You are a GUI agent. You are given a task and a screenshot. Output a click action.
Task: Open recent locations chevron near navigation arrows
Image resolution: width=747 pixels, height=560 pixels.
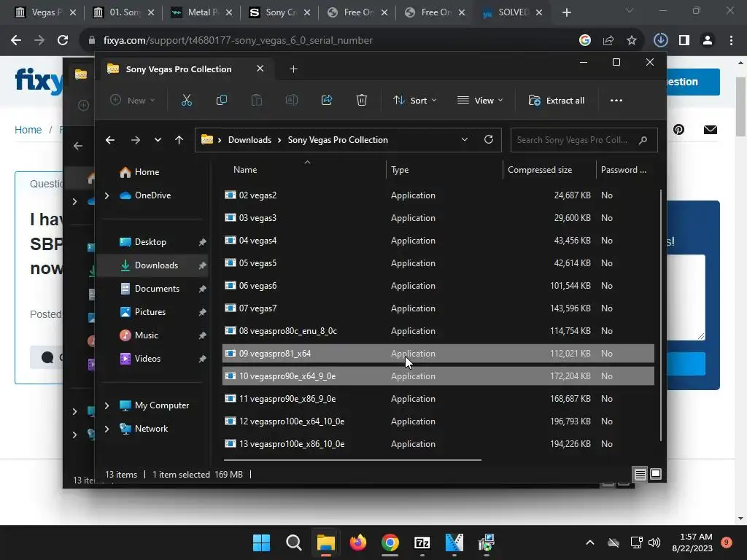tap(158, 140)
